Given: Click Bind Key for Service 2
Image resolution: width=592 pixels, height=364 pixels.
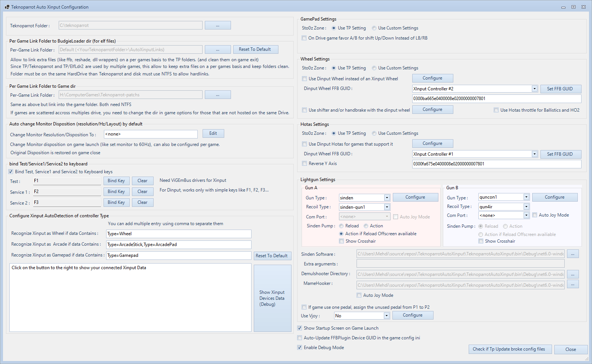Looking at the screenshot, I should (x=116, y=202).
